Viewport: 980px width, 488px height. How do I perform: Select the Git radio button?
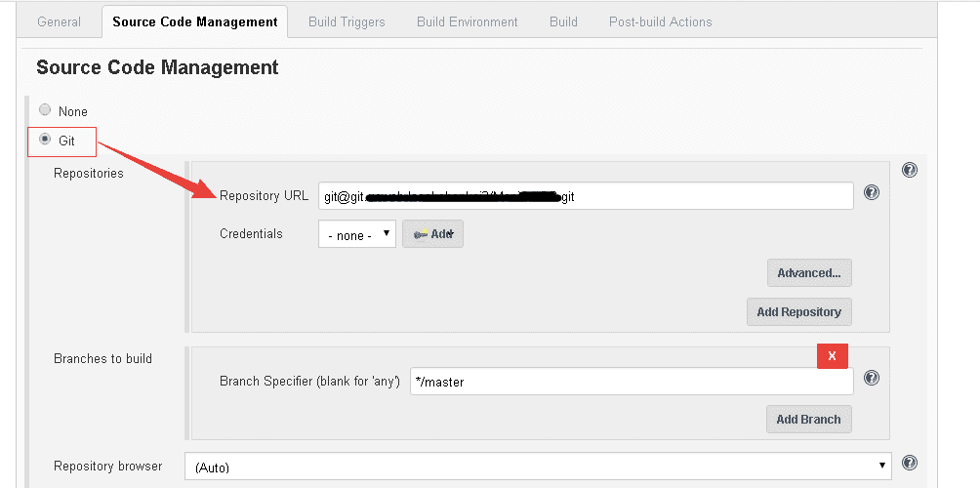pyautogui.click(x=45, y=139)
